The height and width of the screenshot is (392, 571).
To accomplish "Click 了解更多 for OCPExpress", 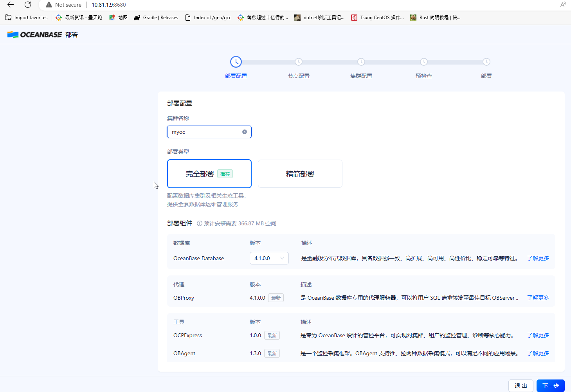I will (x=538, y=335).
